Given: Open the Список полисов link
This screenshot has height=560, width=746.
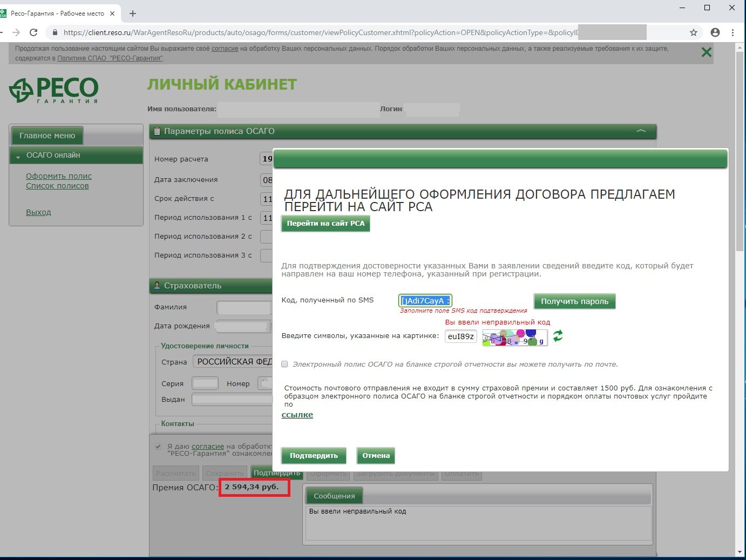Looking at the screenshot, I should click(x=57, y=186).
